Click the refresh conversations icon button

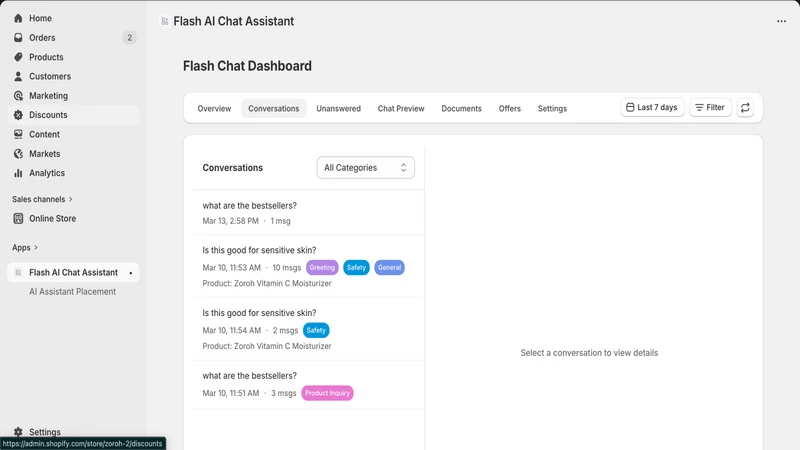pyautogui.click(x=745, y=108)
